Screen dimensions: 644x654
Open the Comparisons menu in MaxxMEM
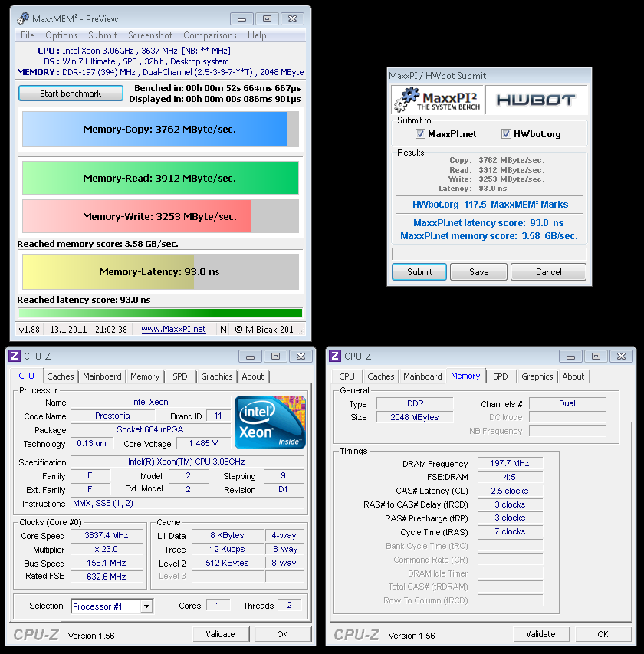pos(210,35)
